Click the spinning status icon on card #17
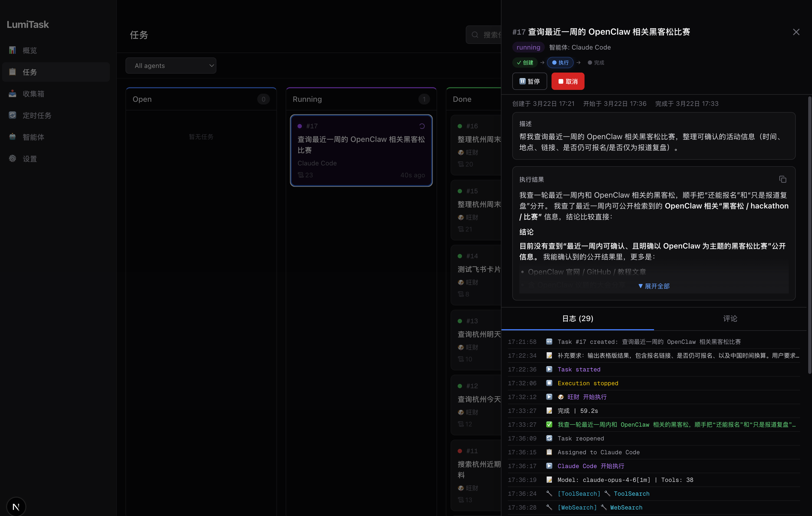 pos(422,126)
